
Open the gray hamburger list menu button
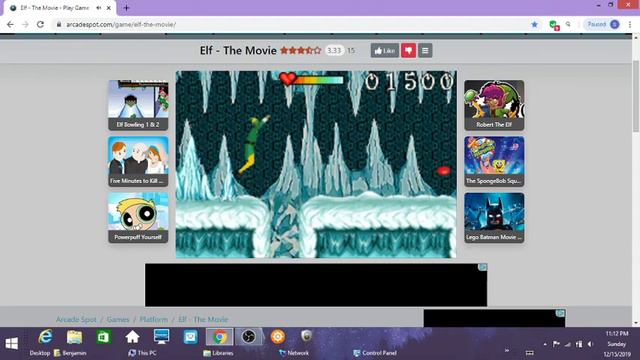(425, 51)
